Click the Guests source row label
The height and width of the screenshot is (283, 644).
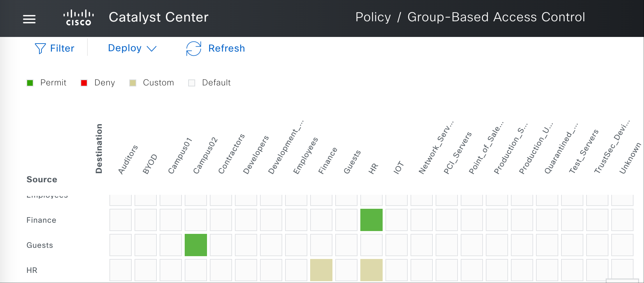[40, 245]
